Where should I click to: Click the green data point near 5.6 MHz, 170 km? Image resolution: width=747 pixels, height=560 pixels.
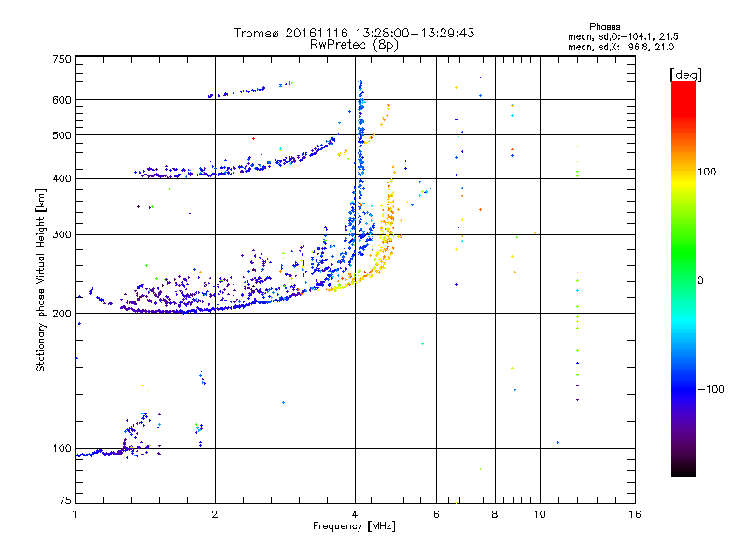point(422,343)
